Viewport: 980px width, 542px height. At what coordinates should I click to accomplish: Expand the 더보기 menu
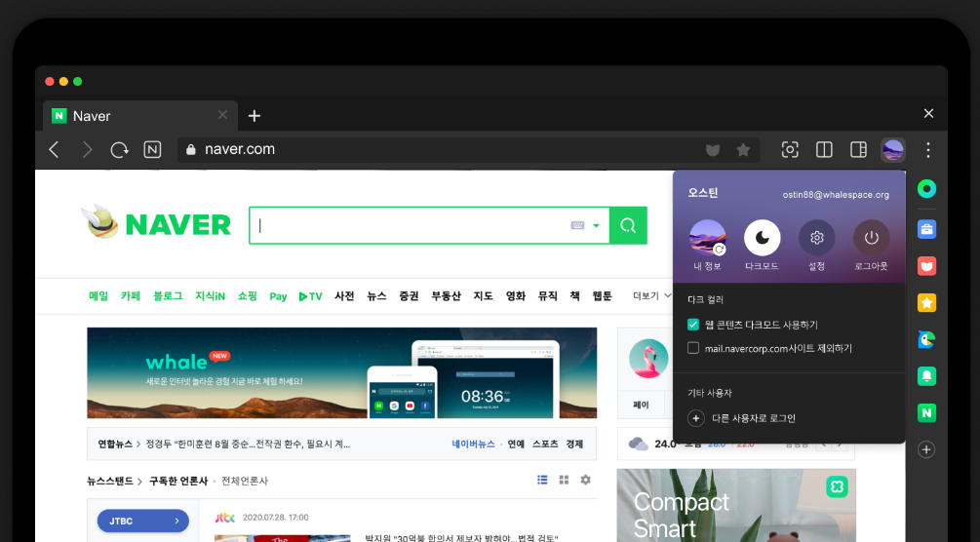point(651,295)
